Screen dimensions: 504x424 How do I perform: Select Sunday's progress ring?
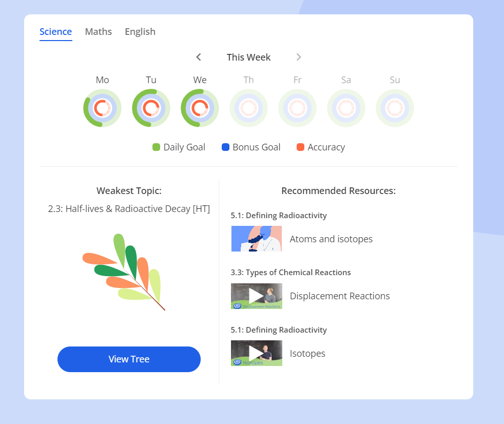click(395, 108)
